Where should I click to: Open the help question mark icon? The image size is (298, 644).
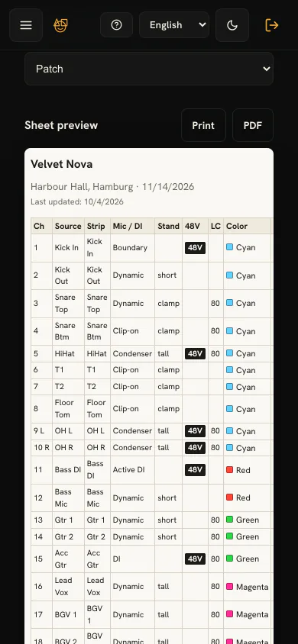click(116, 25)
